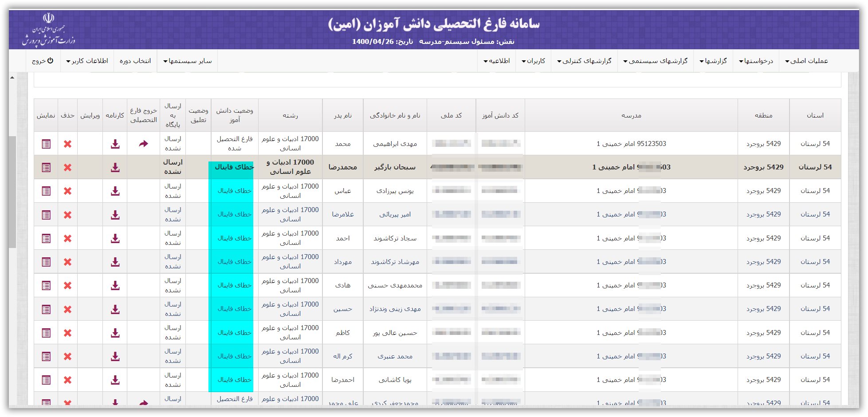Click graduation exit arrow for مهدی ابراهیمی
Screen dimensions: 868x417
143,144
